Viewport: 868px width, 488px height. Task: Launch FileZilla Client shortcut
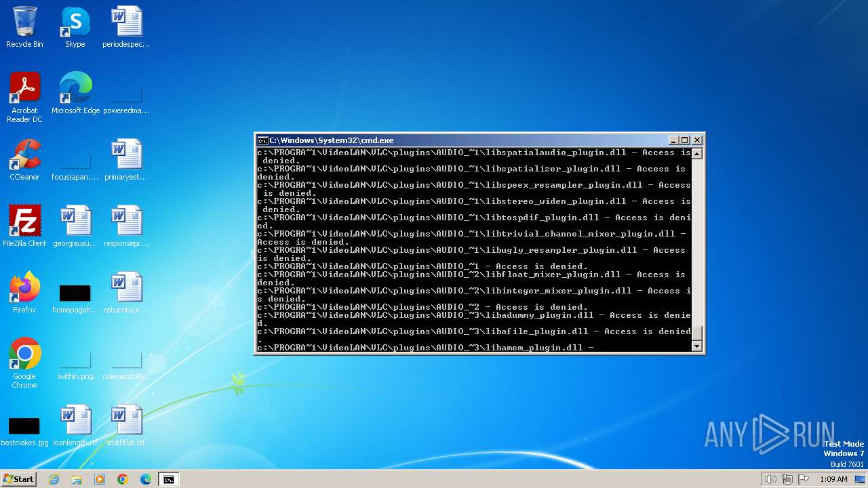tap(24, 226)
